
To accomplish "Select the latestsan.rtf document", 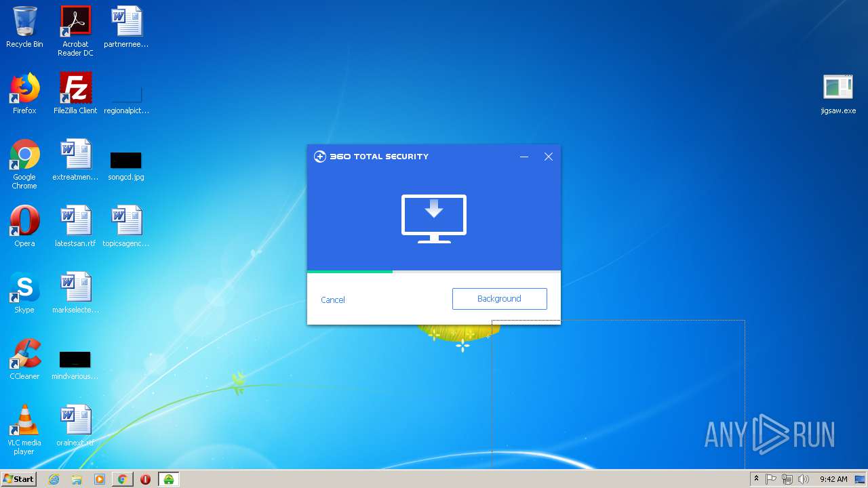I will pyautogui.click(x=75, y=226).
